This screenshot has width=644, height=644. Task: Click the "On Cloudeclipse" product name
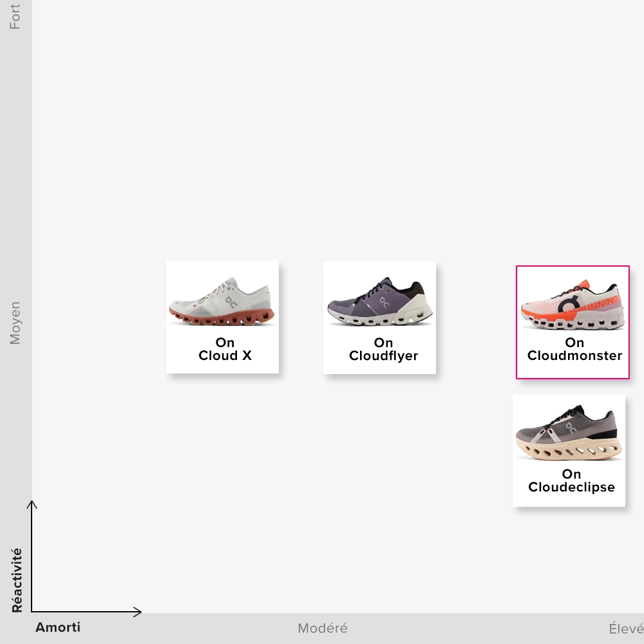(x=571, y=480)
